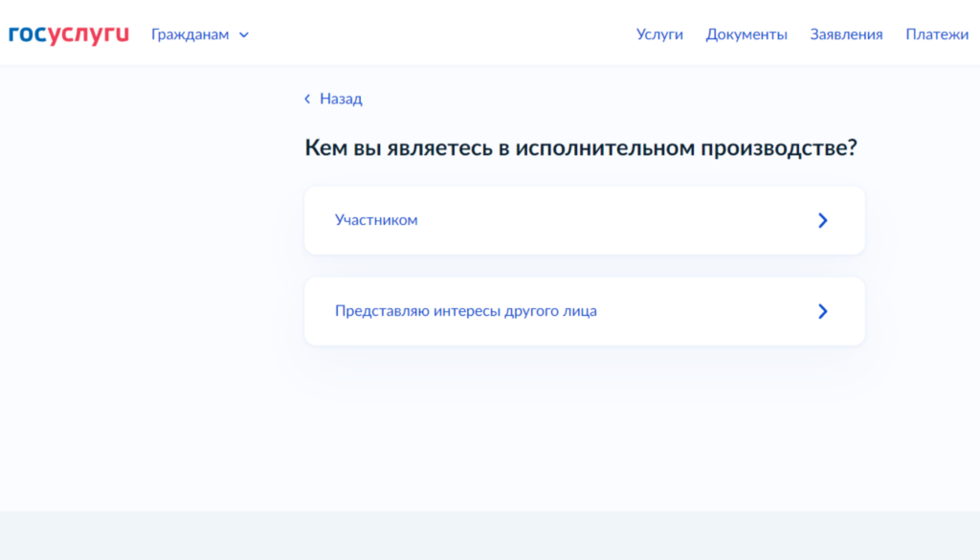The height and width of the screenshot is (560, 980).
Task: Click the Госуслуги logo
Action: point(68,34)
